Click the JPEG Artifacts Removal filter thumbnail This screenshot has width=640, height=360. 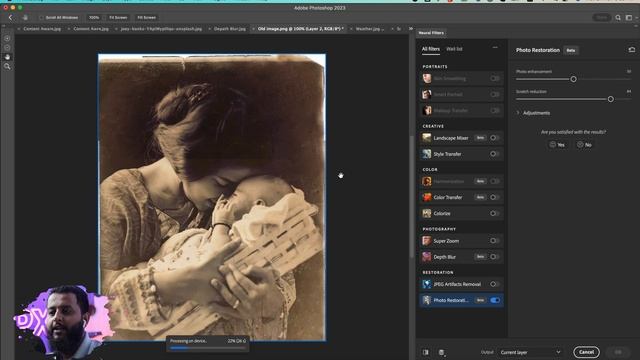click(427, 284)
